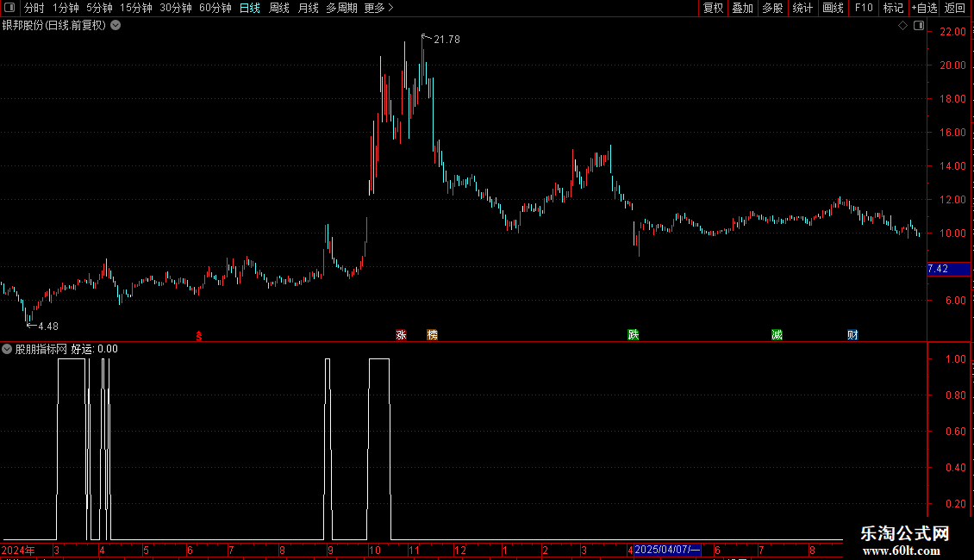Click the red S marker below chart
Screen dimensions: 974x560
[199, 336]
